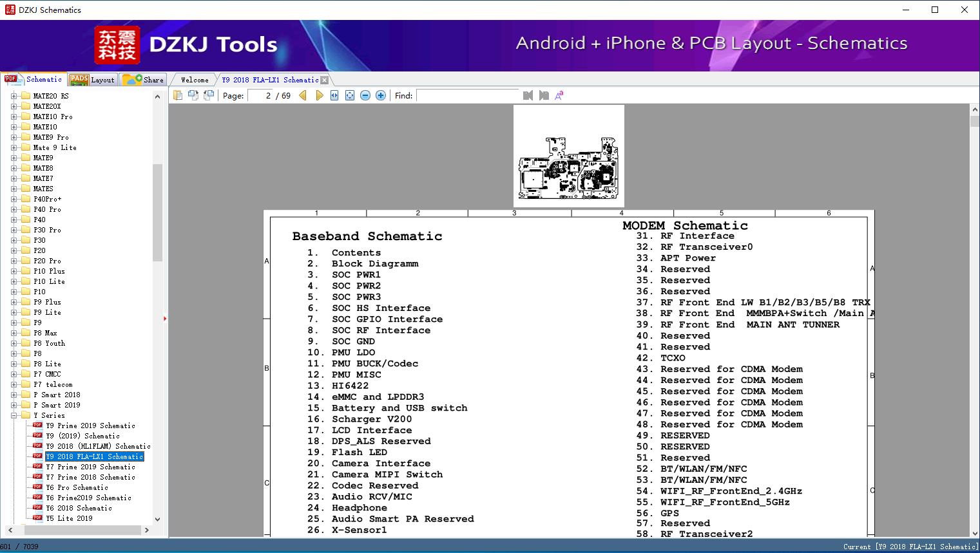Expand the P20 Pro folder
This screenshot has width=980, height=553.
point(14,261)
